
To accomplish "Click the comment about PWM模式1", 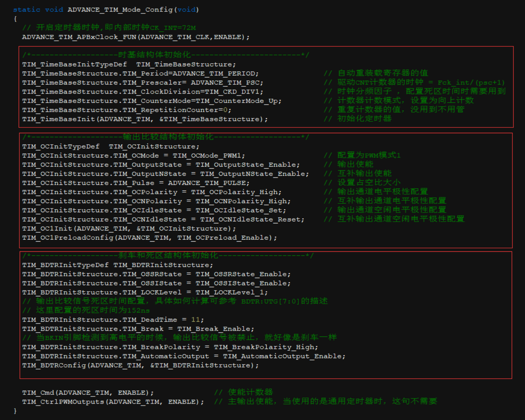I will pyautogui.click(x=362, y=155).
